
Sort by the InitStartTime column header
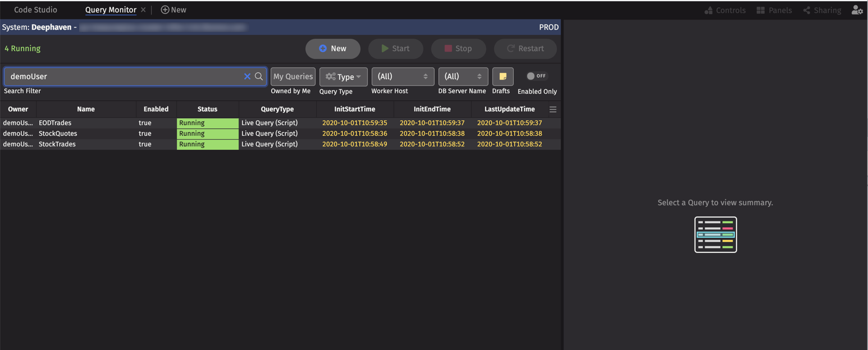pyautogui.click(x=355, y=109)
